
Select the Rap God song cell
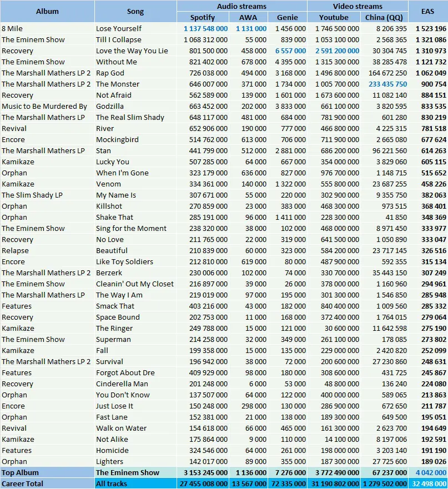point(135,73)
